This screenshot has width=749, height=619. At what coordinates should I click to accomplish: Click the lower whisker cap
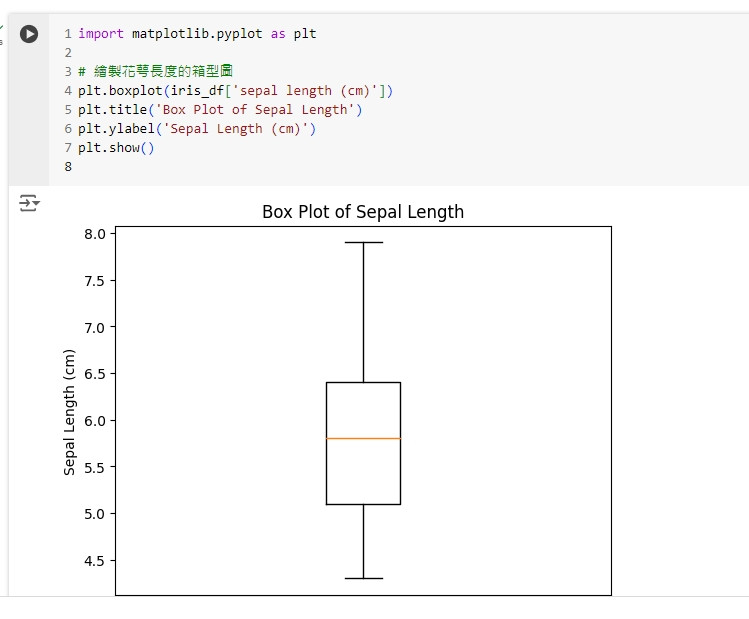coord(364,578)
